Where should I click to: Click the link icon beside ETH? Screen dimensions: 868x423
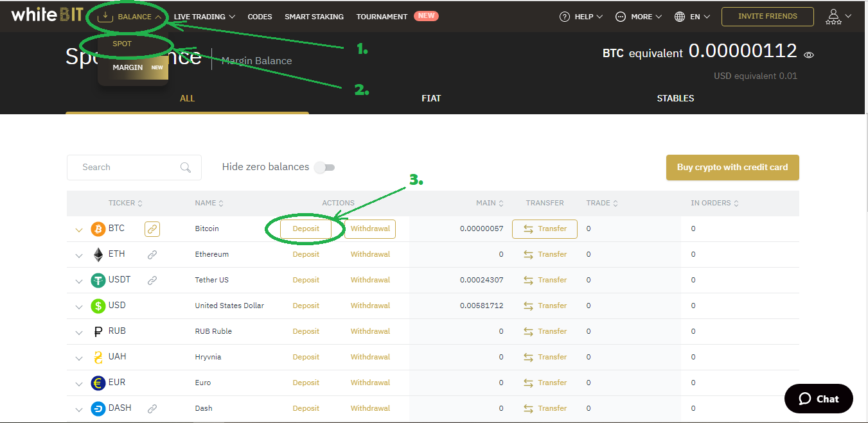pos(152,254)
